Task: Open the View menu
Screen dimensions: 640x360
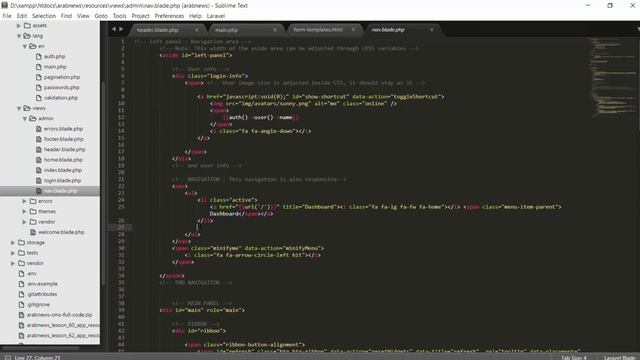Action: tap(83, 16)
